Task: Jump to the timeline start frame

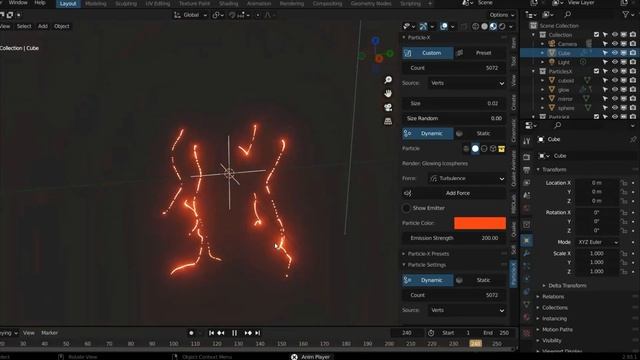Action: point(211,333)
